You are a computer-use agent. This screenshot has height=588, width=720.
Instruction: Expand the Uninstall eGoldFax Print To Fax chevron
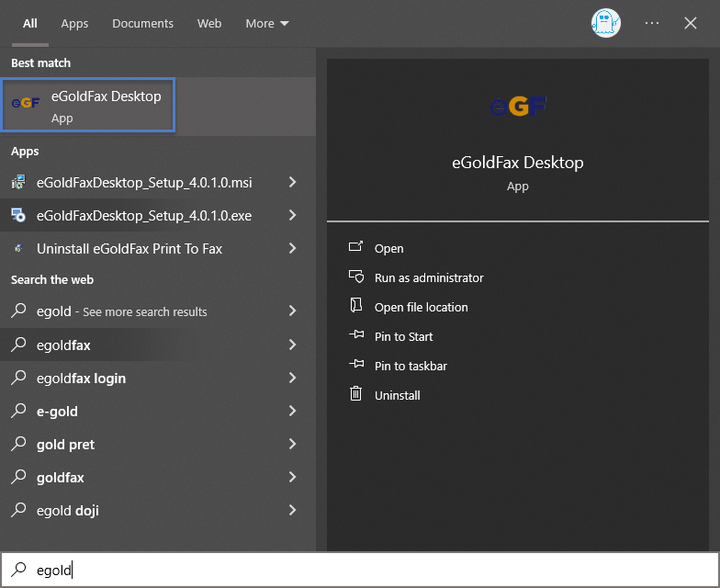pos(292,248)
